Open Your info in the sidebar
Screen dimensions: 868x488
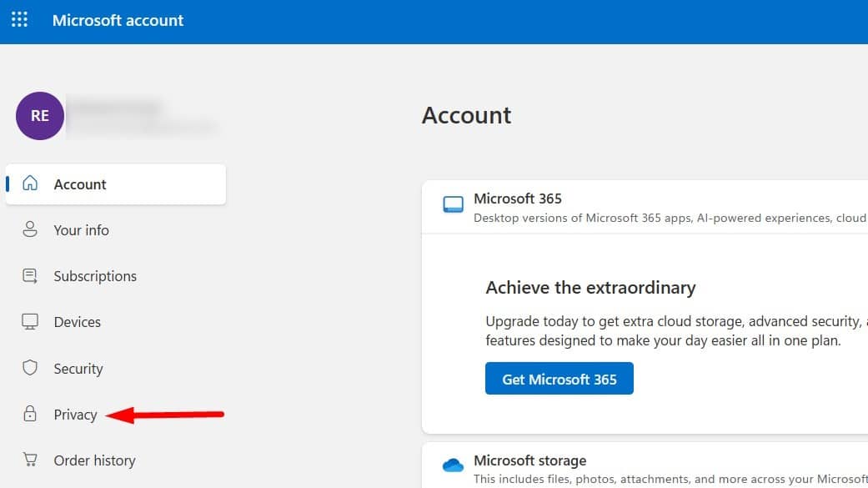tap(82, 230)
